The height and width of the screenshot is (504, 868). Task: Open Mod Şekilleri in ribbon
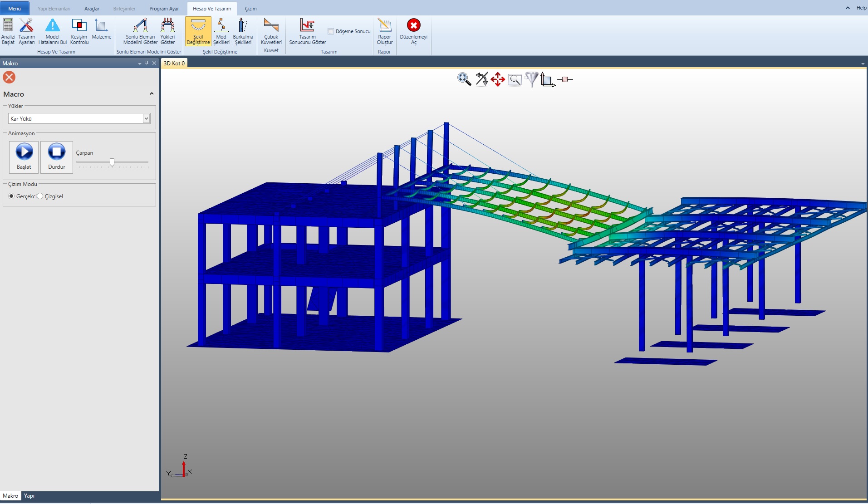pyautogui.click(x=221, y=26)
